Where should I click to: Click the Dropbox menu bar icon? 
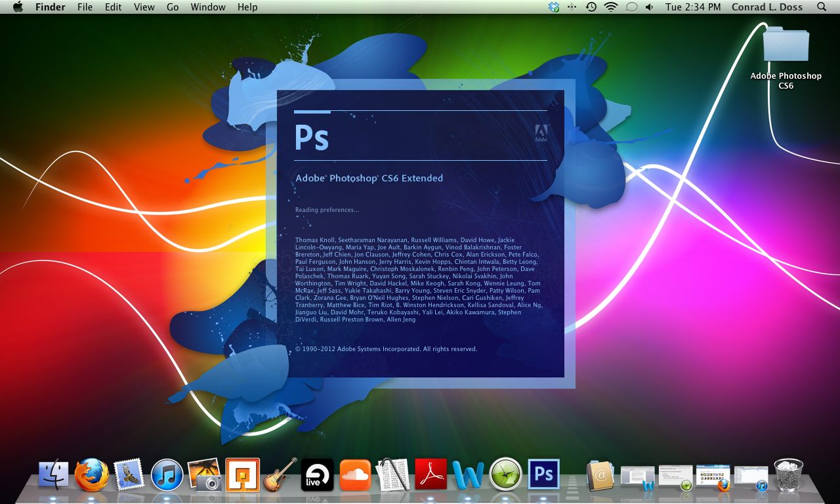pos(554,7)
